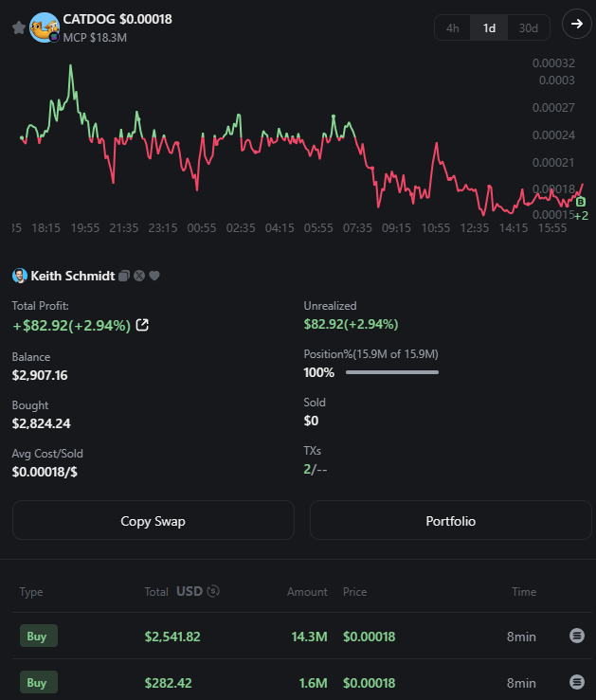Click the MCP $18.3M label
The height and width of the screenshot is (700, 596).
[x=95, y=38]
